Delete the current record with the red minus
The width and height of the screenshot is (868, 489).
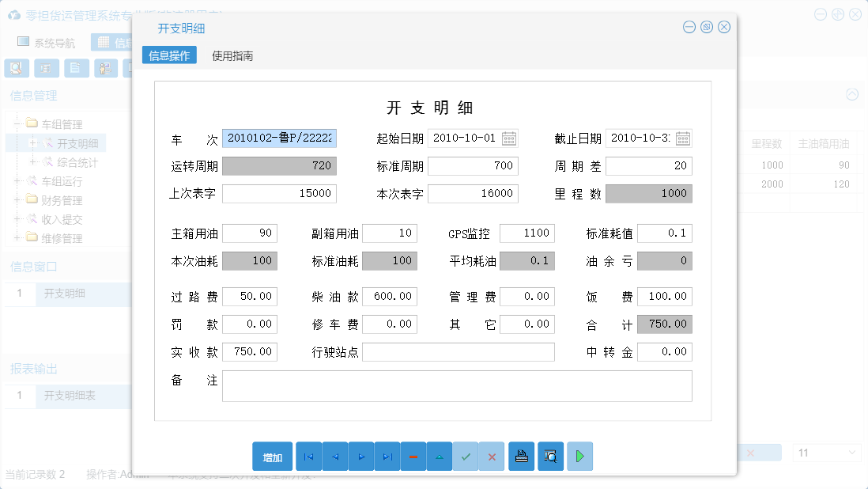[413, 457]
